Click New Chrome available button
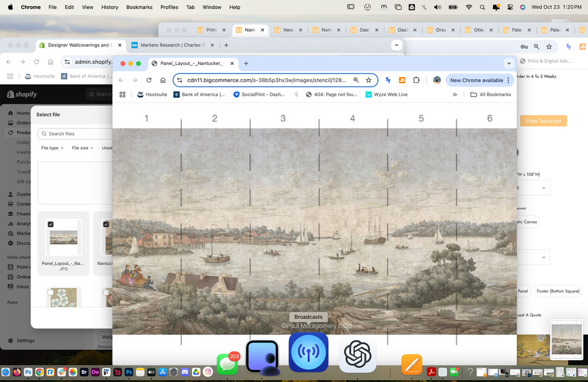 (x=477, y=80)
